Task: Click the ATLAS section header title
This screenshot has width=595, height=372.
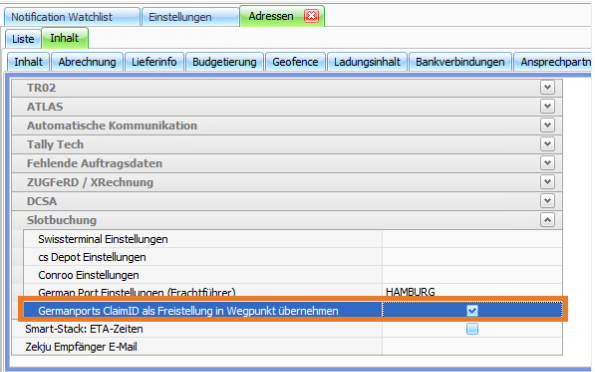Action: (45, 107)
